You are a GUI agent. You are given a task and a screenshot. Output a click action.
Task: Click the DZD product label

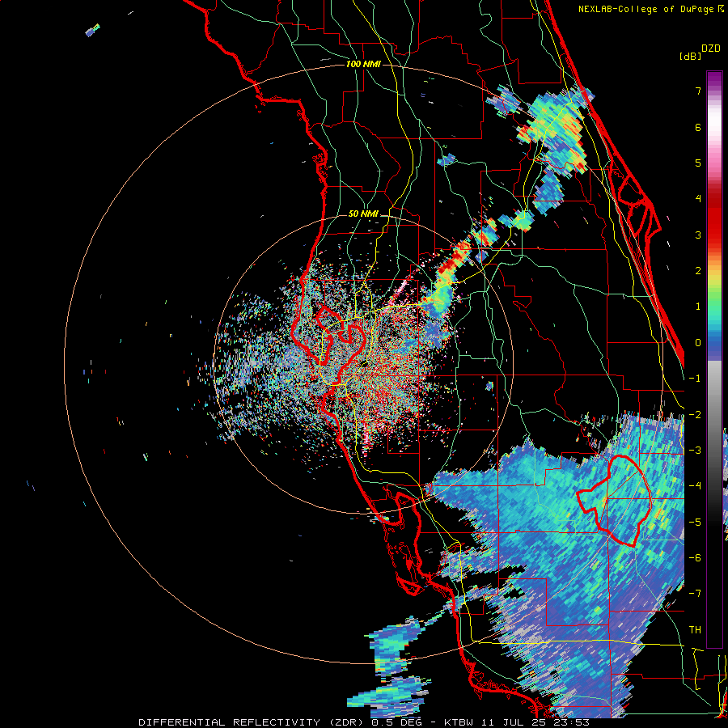point(711,49)
